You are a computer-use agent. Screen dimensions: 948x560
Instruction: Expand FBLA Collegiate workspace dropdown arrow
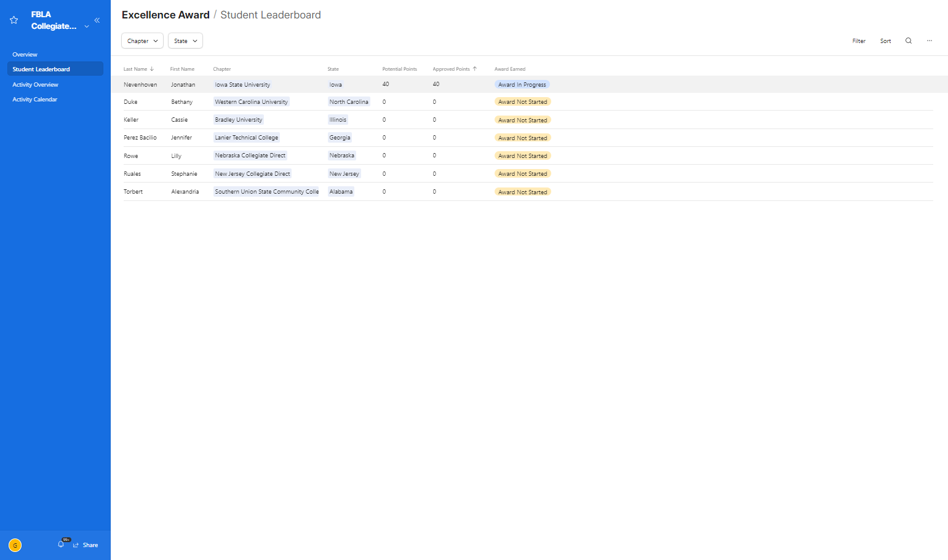(87, 26)
